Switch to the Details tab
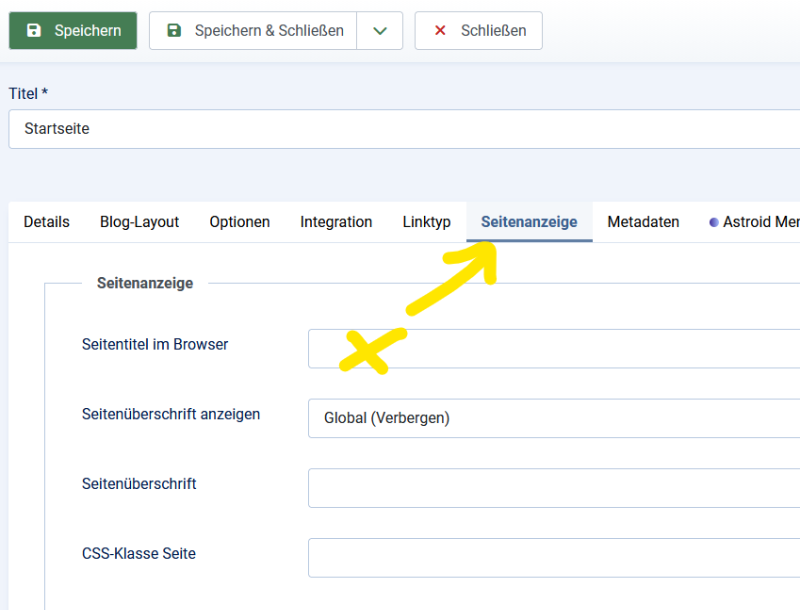Image resolution: width=800 pixels, height=610 pixels. [x=47, y=222]
